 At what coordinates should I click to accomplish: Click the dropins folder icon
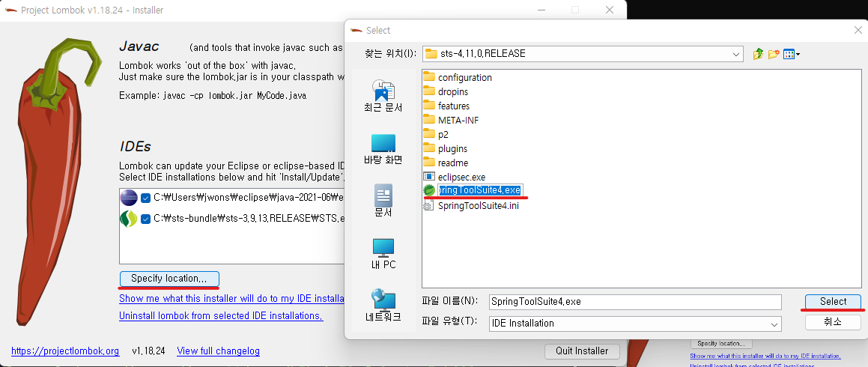click(429, 92)
